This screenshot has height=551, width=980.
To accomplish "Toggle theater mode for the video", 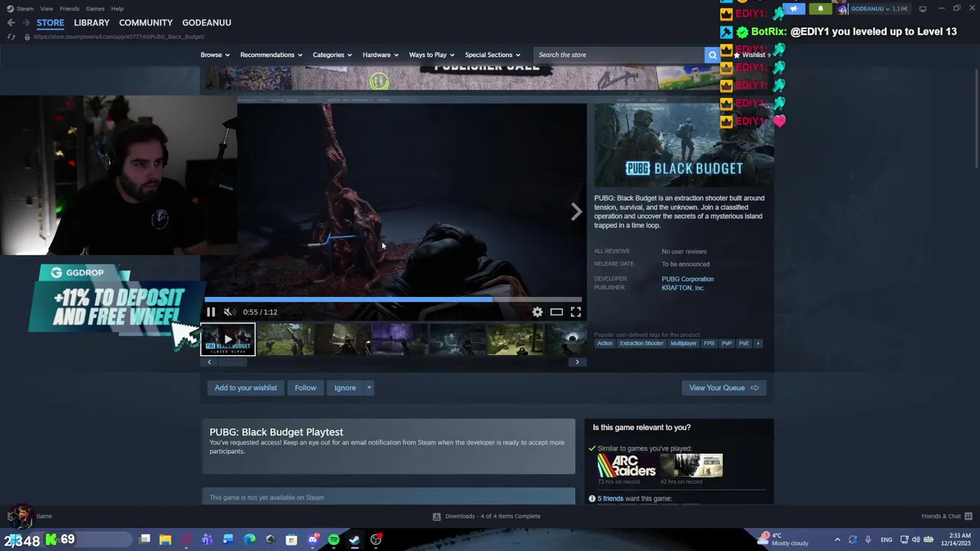I will coord(557,311).
